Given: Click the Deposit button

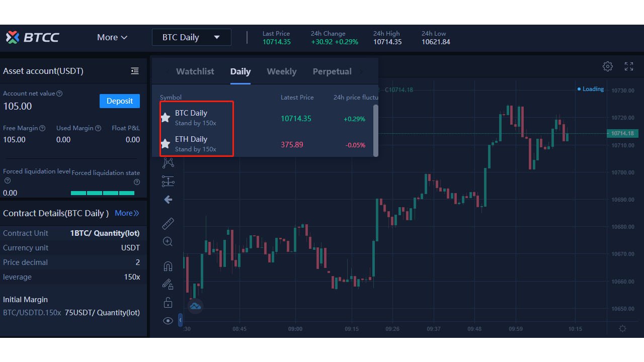Looking at the screenshot, I should click(120, 101).
